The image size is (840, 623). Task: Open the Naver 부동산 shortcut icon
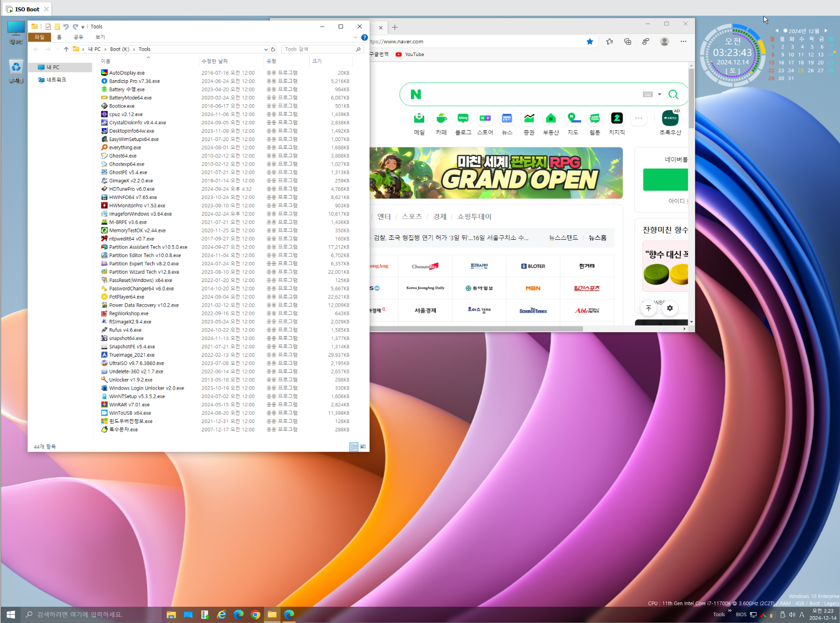click(x=551, y=118)
